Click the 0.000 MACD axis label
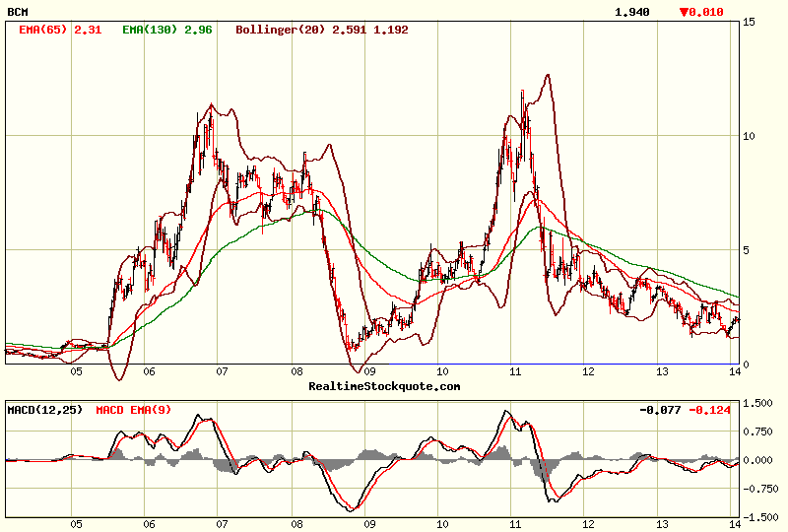The image size is (788, 532). click(x=759, y=460)
